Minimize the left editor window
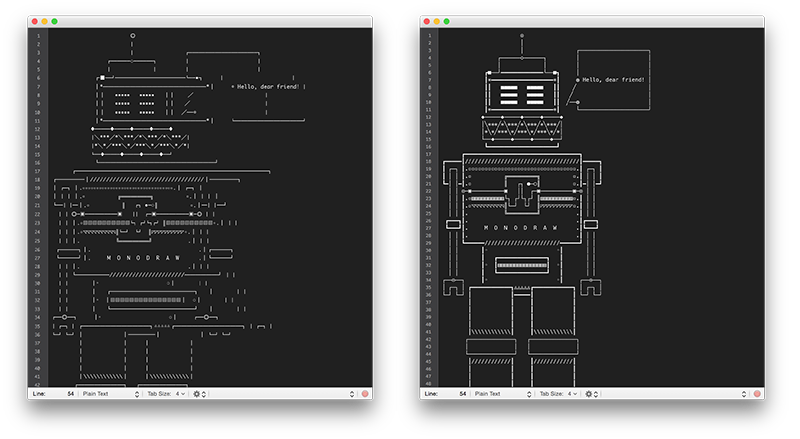This screenshot has height=439, width=800. (44, 21)
